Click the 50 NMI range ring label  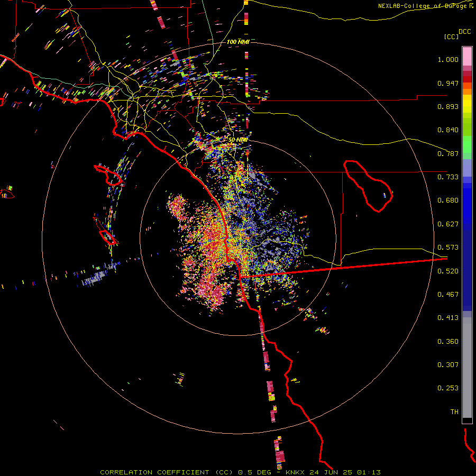click(238, 140)
